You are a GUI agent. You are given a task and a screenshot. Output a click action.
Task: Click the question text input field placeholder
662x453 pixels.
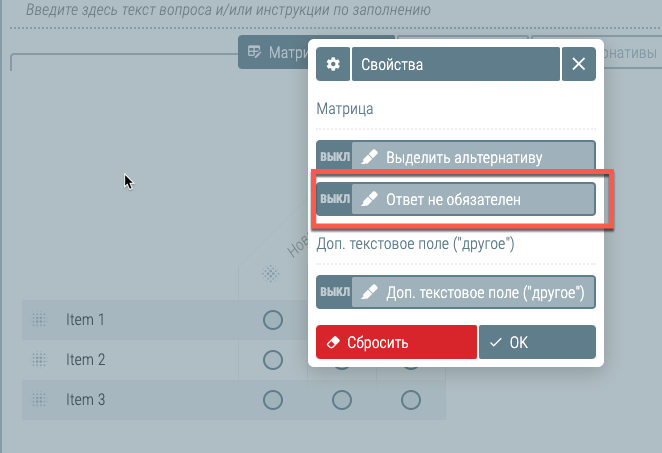228,10
